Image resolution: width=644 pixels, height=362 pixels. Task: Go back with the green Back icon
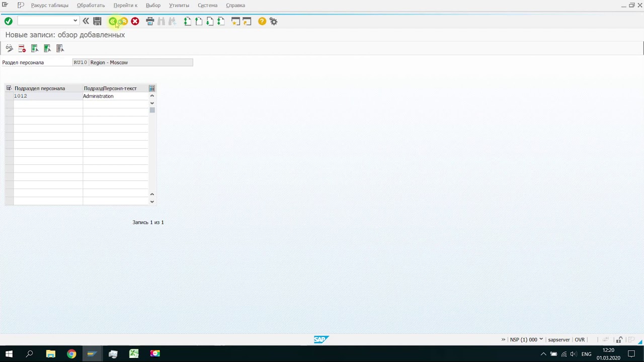(112, 21)
